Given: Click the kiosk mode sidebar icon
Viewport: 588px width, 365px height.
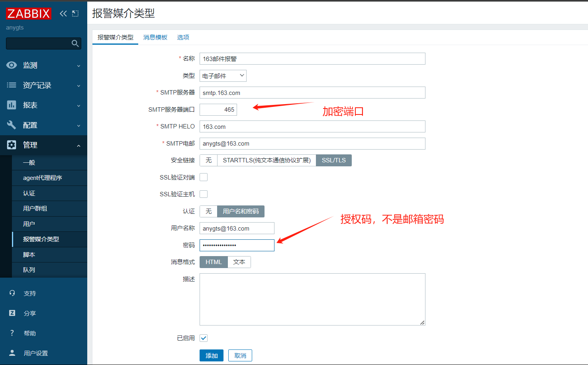Looking at the screenshot, I should tap(75, 14).
